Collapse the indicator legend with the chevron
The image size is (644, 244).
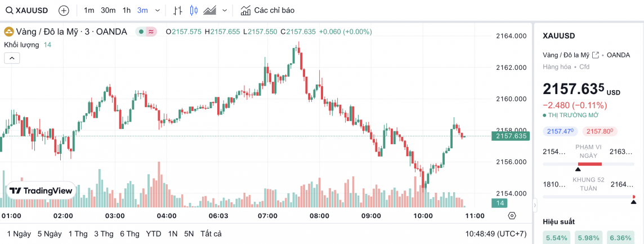(x=12, y=57)
